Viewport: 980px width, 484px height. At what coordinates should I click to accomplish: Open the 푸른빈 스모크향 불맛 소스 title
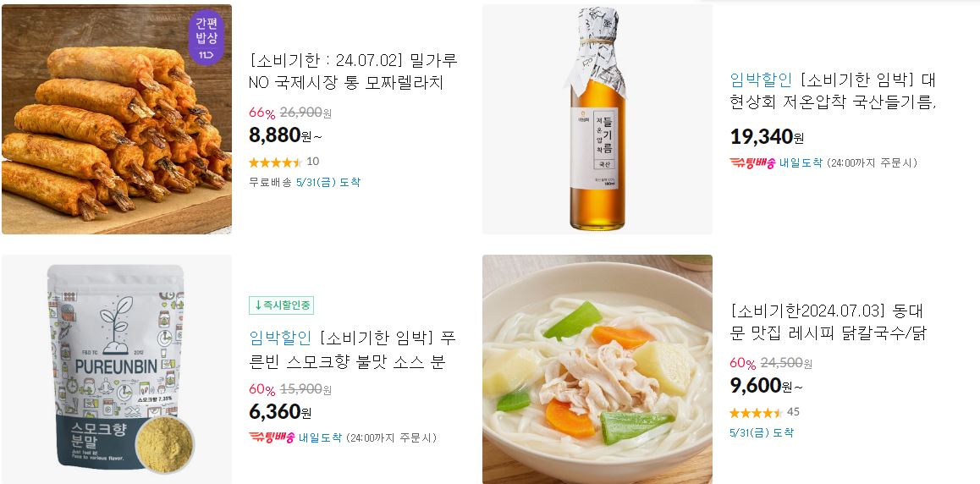(x=353, y=349)
